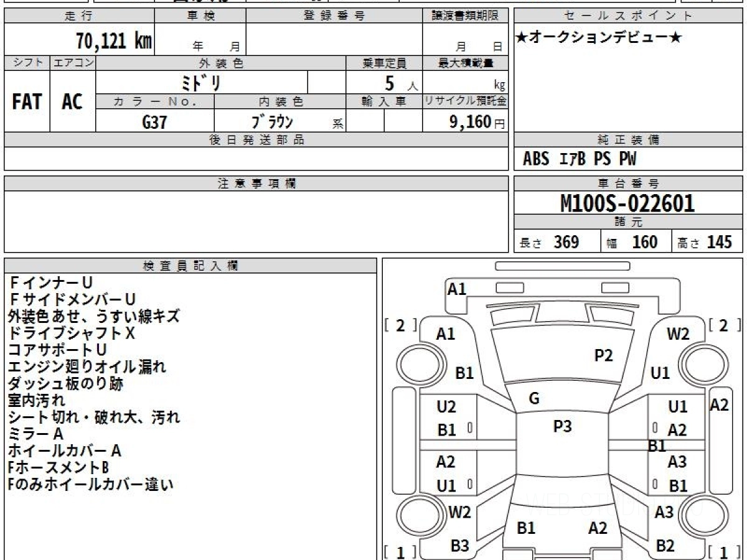Select the "G" mark on the windshield diagram

click(x=534, y=399)
